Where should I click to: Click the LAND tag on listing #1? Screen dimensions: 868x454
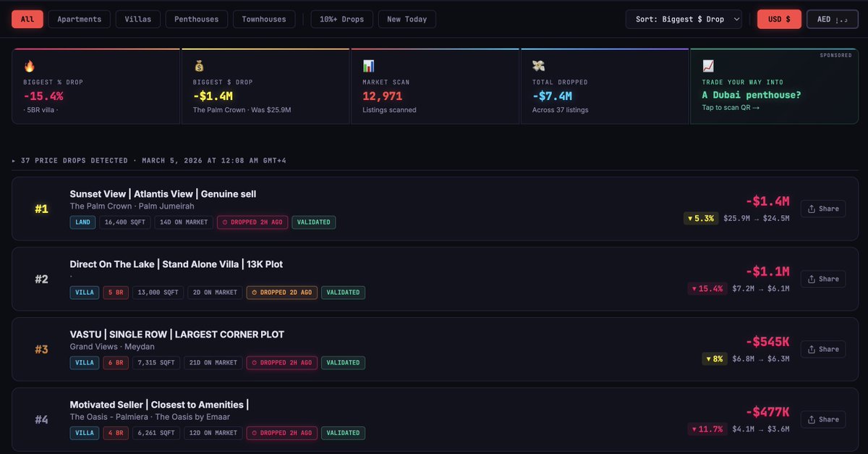click(x=82, y=222)
